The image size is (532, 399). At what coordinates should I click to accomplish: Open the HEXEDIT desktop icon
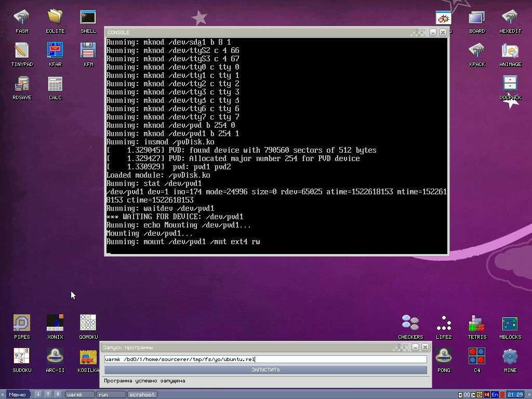pos(510,18)
